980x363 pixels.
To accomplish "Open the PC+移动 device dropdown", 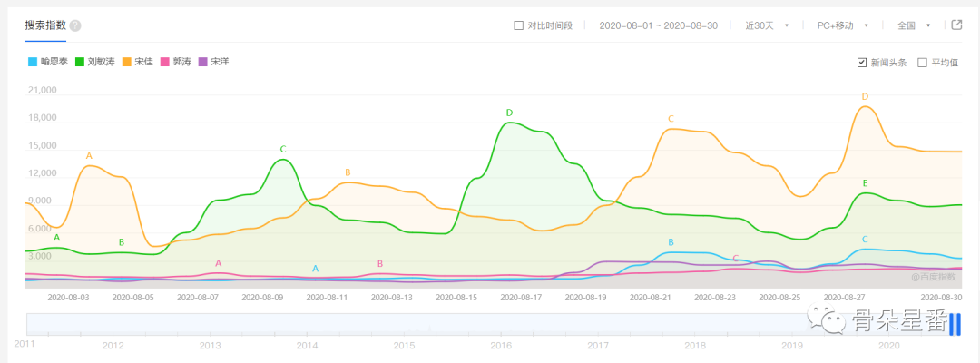I will 842,25.
